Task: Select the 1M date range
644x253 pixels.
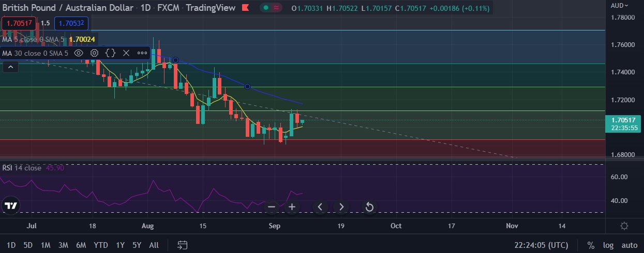Action: pyautogui.click(x=46, y=245)
